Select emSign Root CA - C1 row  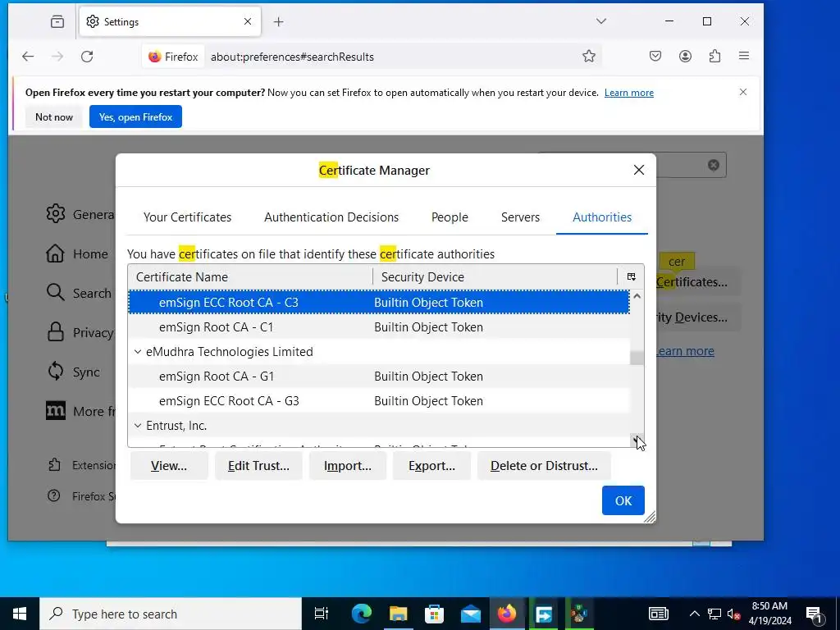click(x=379, y=326)
